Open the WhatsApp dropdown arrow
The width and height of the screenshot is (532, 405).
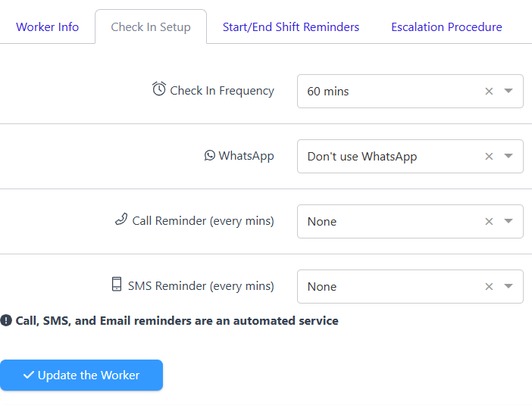click(509, 156)
